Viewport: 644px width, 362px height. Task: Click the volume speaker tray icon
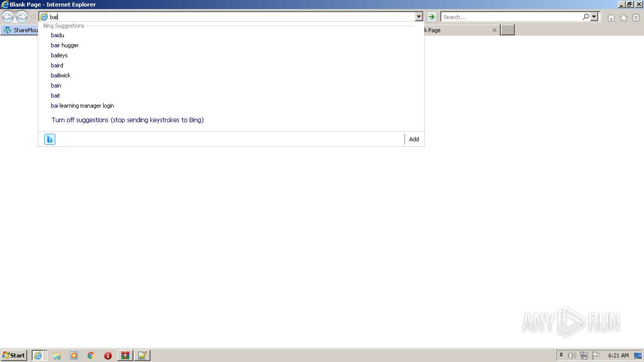pyautogui.click(x=572, y=355)
